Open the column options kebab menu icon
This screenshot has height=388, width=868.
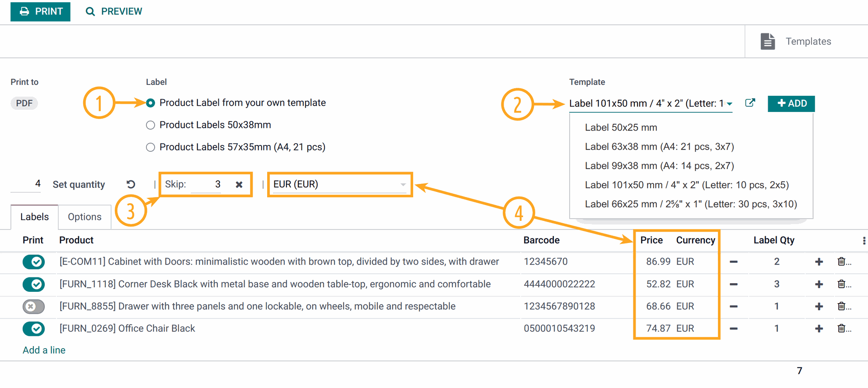tap(864, 240)
